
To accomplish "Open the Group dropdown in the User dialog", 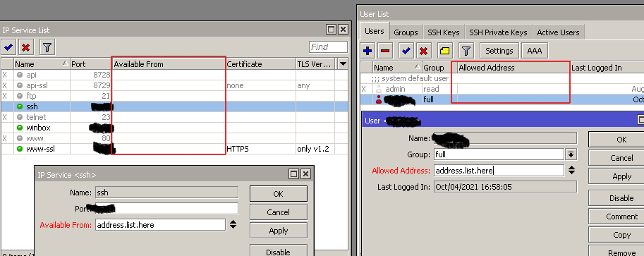I will coord(571,154).
